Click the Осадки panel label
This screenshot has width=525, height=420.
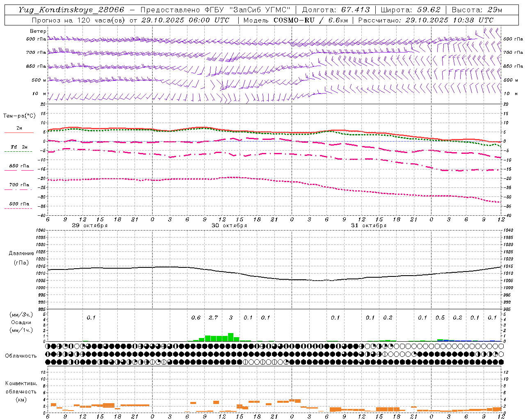21,322
